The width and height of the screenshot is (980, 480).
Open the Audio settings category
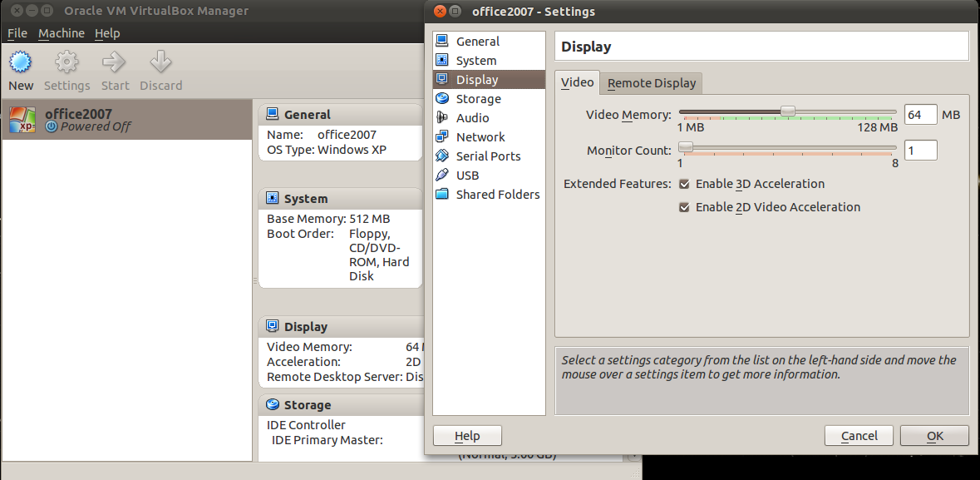[471, 117]
